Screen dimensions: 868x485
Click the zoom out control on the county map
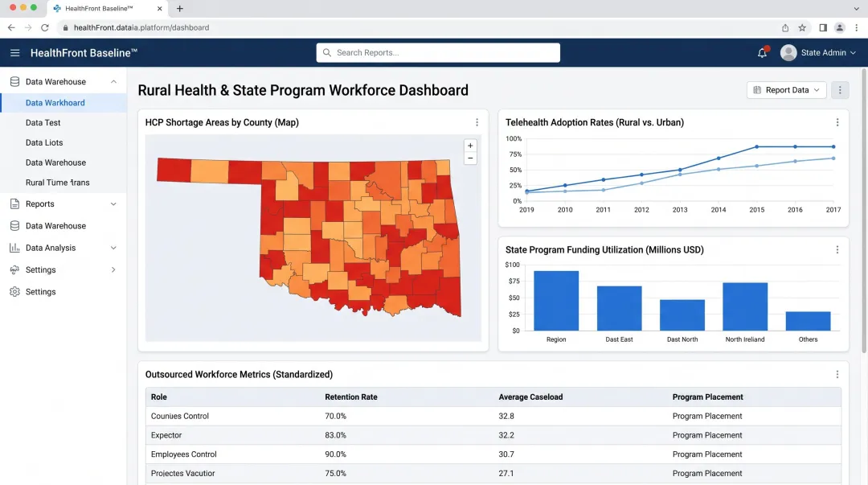[470, 158]
